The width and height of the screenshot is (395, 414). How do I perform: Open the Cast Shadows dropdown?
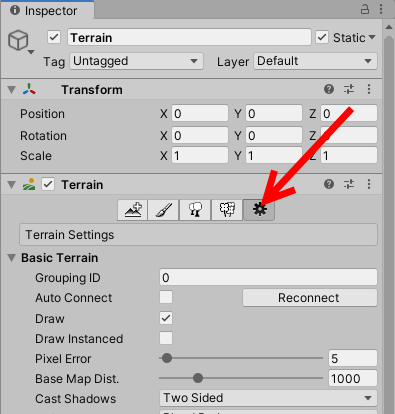tap(268, 398)
